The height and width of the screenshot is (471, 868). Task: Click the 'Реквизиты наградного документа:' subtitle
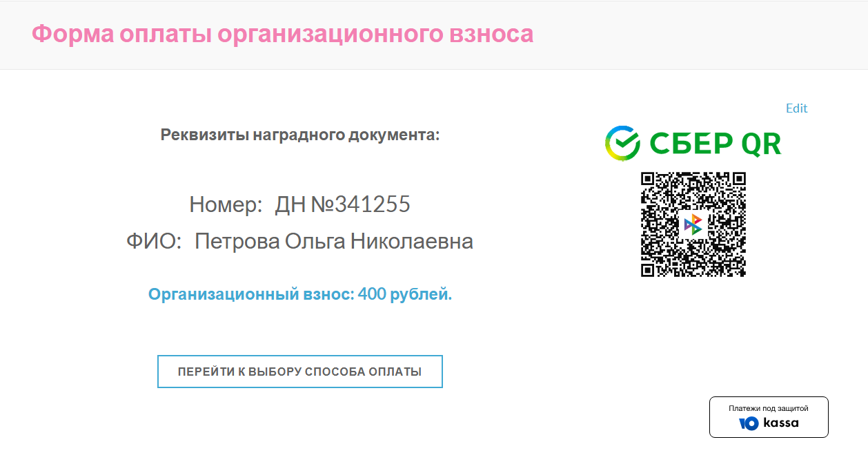click(x=300, y=135)
